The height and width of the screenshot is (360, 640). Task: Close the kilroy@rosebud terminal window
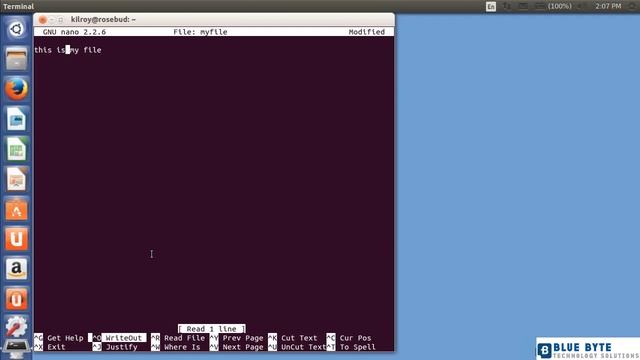click(42, 20)
